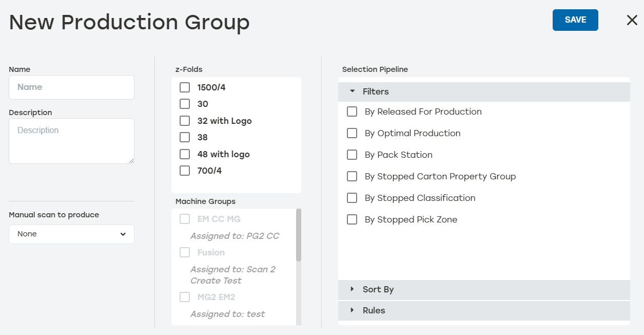This screenshot has height=335, width=644.
Task: Enable filtering By Released For Production
Action: point(352,111)
